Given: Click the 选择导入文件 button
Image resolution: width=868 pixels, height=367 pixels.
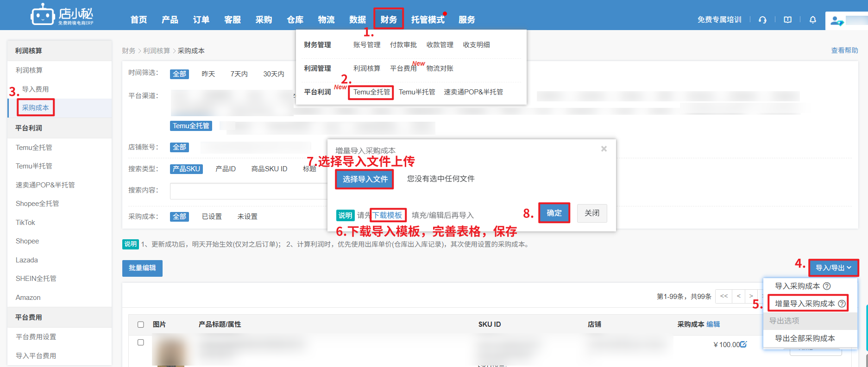Looking at the screenshot, I should [x=365, y=179].
